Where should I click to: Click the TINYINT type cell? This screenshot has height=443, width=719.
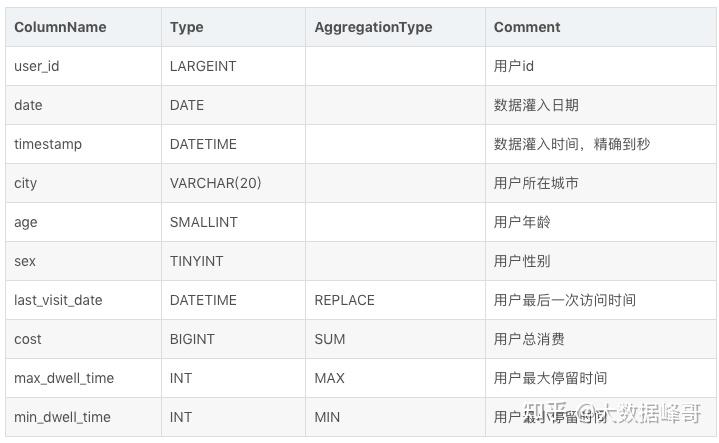197,261
